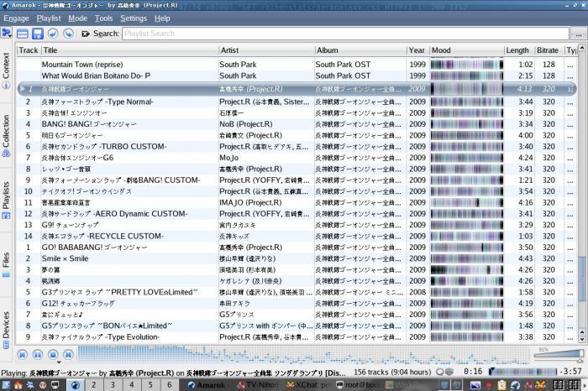Image resolution: width=588 pixels, height=391 pixels.
Task: Skip to previous track
Action: pos(22,354)
